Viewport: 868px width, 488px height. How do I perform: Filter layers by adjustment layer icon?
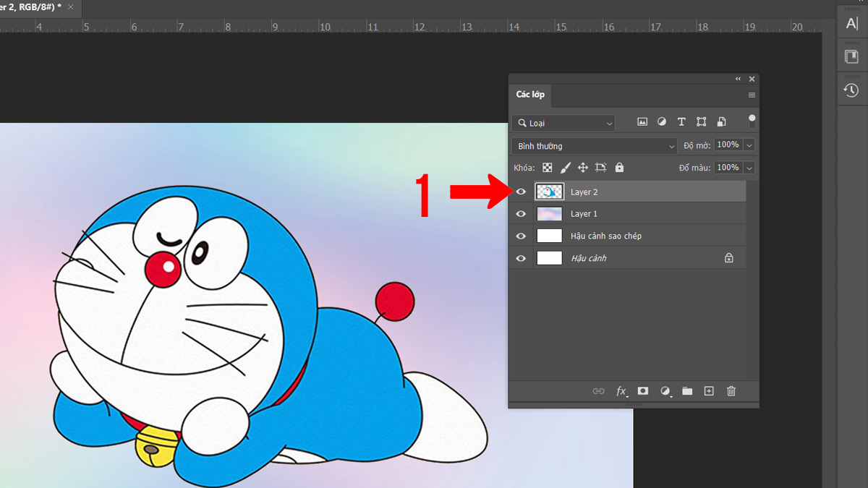[x=662, y=122]
